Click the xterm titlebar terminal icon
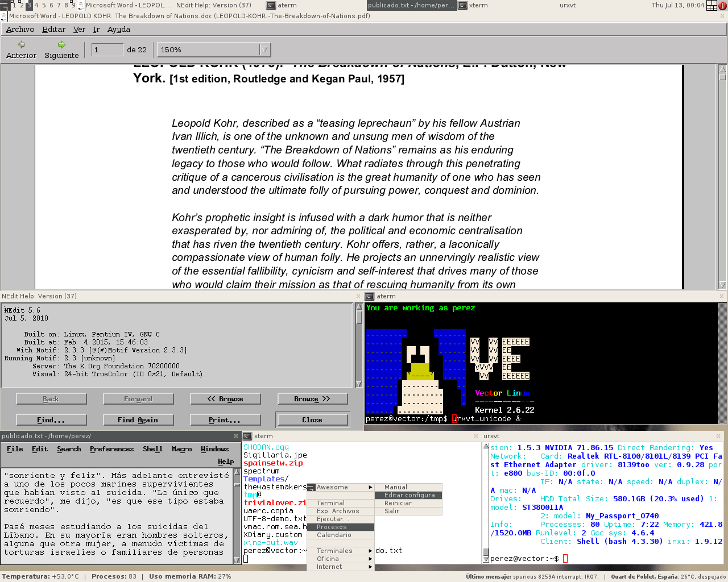Viewport: 728px width, 582px height. point(247,436)
